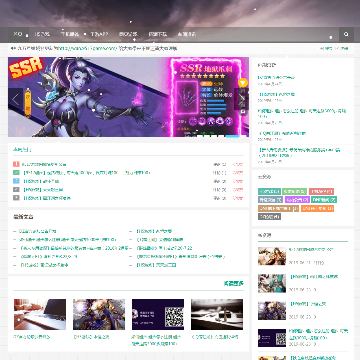
Task: Open the green heading link above the thumbnail row
Action: (233, 284)
